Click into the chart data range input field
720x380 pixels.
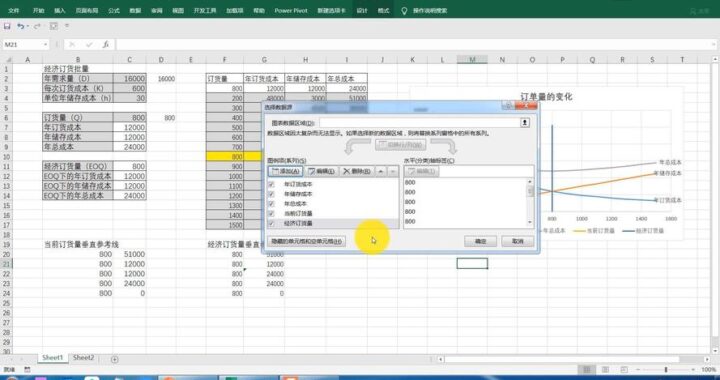pyautogui.click(x=419, y=123)
